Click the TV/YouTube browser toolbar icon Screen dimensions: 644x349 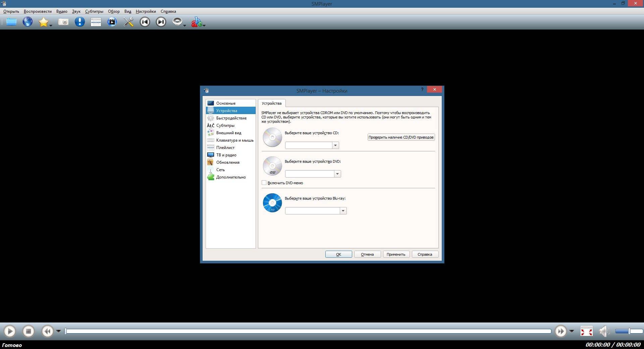point(112,22)
